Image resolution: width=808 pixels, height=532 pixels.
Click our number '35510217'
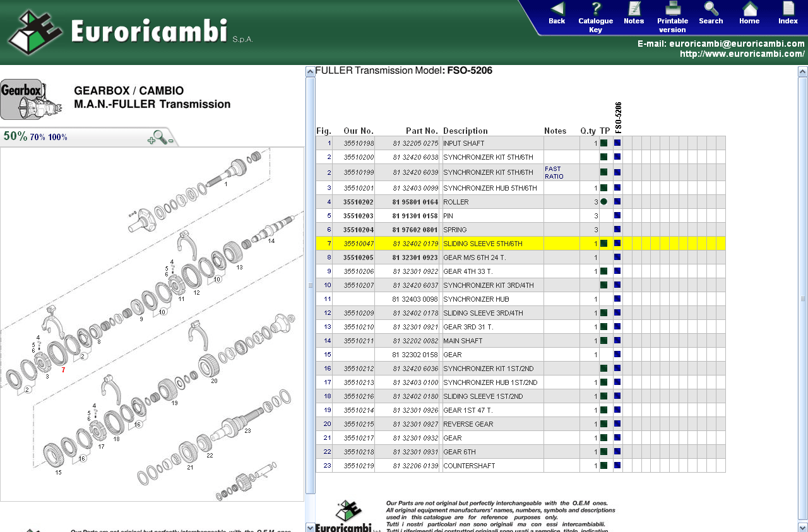[359, 438]
